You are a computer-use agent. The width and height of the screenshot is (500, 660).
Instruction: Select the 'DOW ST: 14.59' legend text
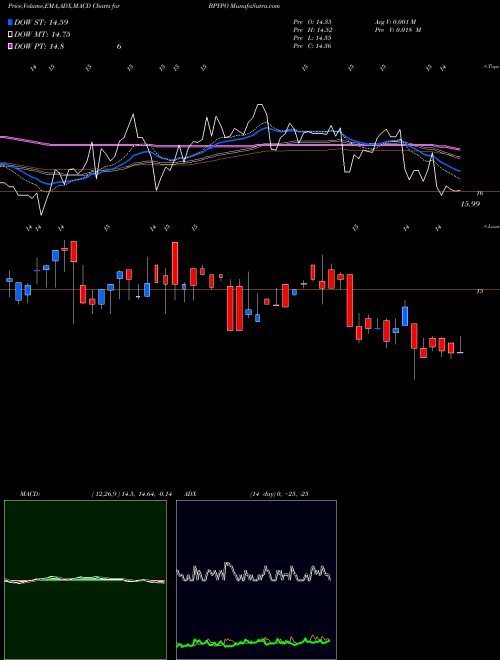41,22
